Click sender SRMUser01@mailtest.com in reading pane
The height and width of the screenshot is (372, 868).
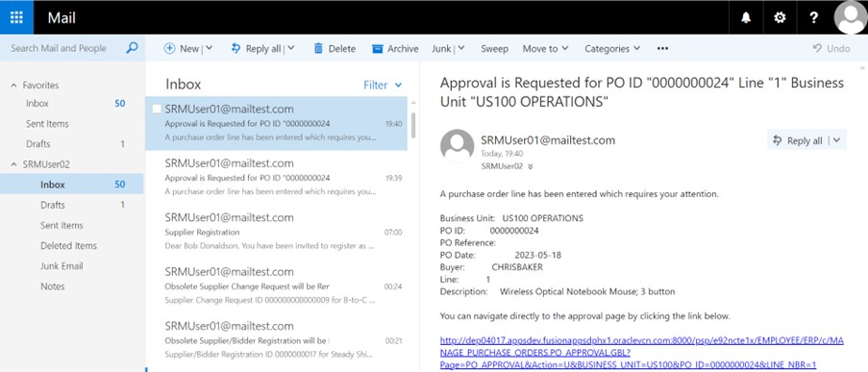click(x=548, y=140)
